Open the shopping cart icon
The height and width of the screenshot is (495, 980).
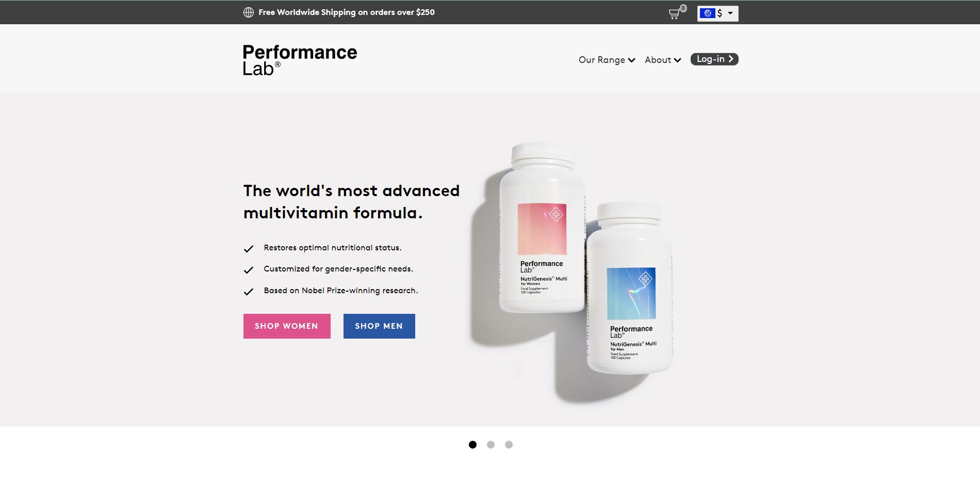675,13
